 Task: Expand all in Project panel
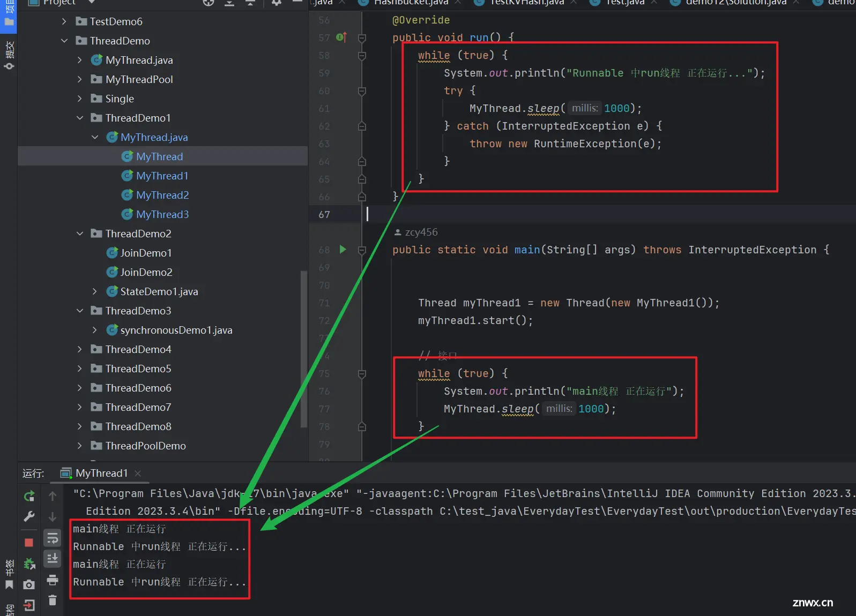[229, 2]
